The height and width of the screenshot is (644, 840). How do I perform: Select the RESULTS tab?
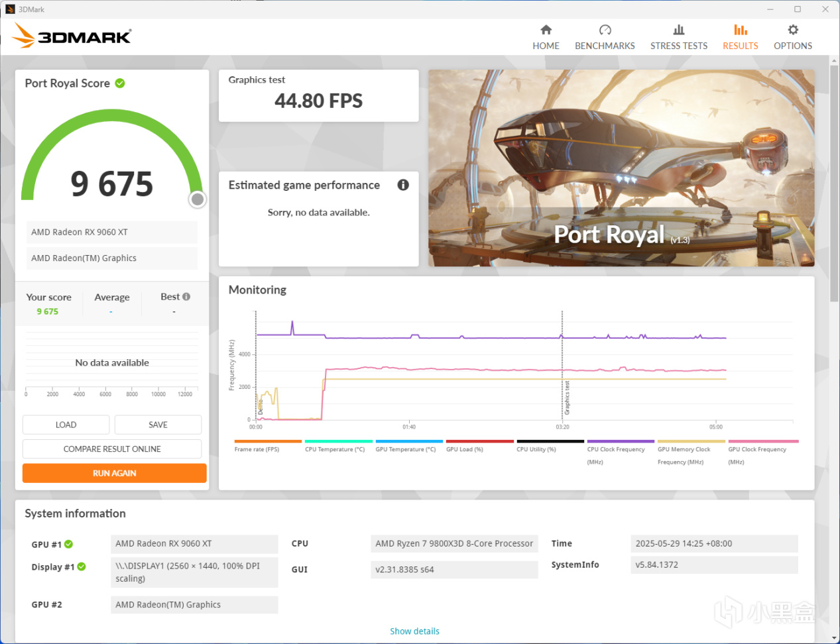click(x=740, y=38)
